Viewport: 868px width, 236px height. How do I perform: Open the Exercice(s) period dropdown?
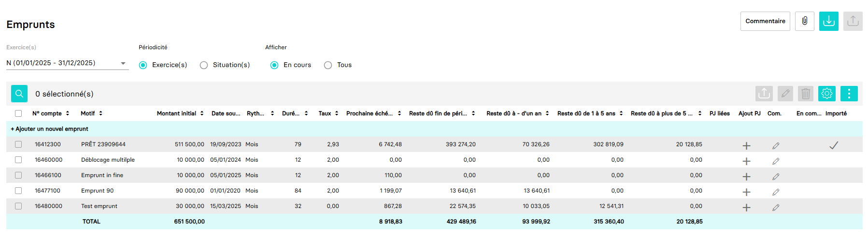pyautogui.click(x=68, y=63)
